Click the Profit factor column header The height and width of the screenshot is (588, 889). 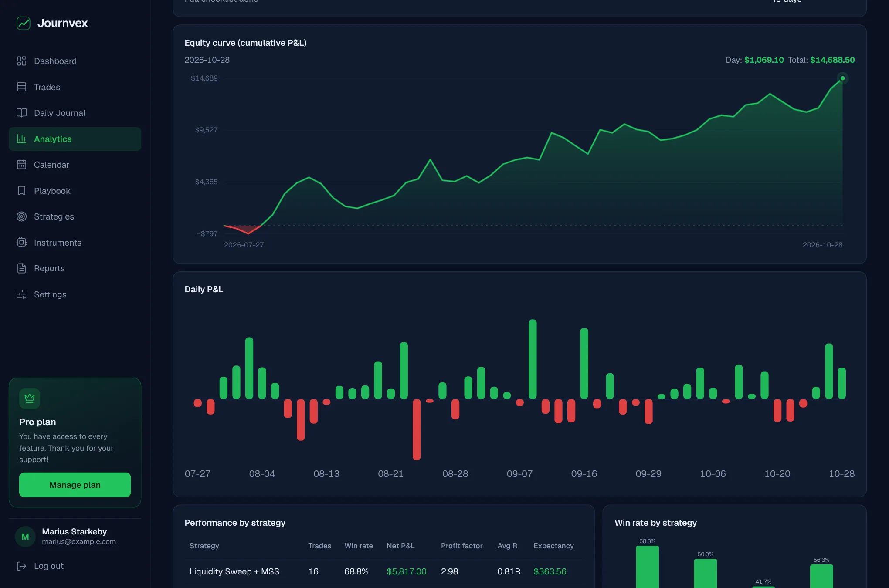pos(461,546)
